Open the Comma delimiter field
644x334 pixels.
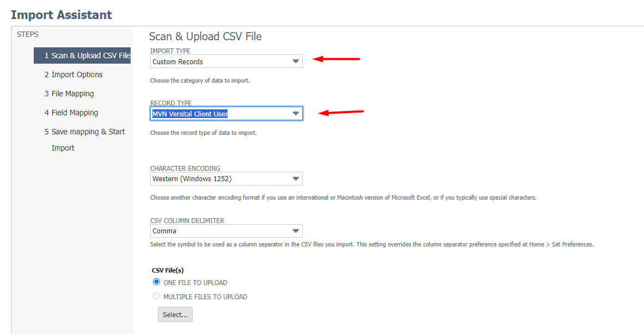click(220, 231)
